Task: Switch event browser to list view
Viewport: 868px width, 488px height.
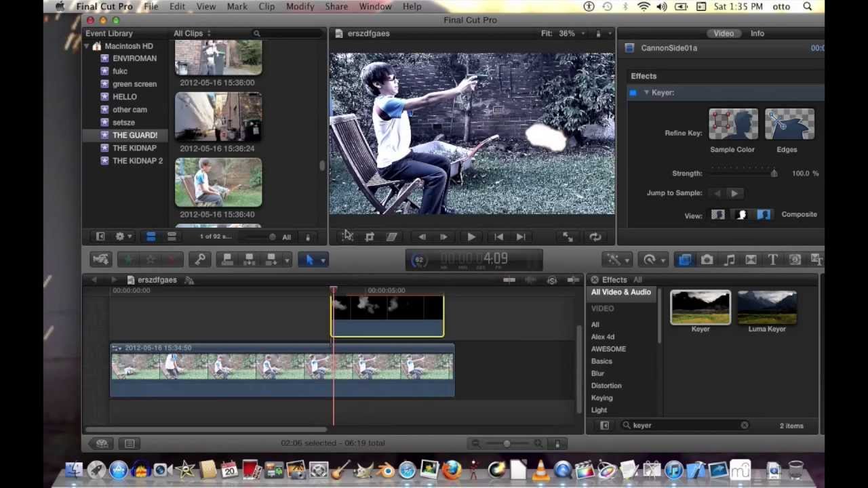Action: (172, 237)
